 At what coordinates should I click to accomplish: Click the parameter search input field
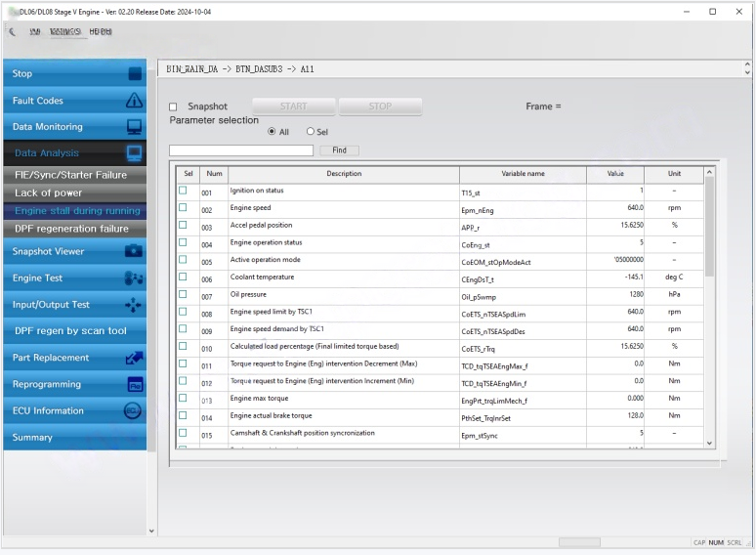click(x=241, y=150)
